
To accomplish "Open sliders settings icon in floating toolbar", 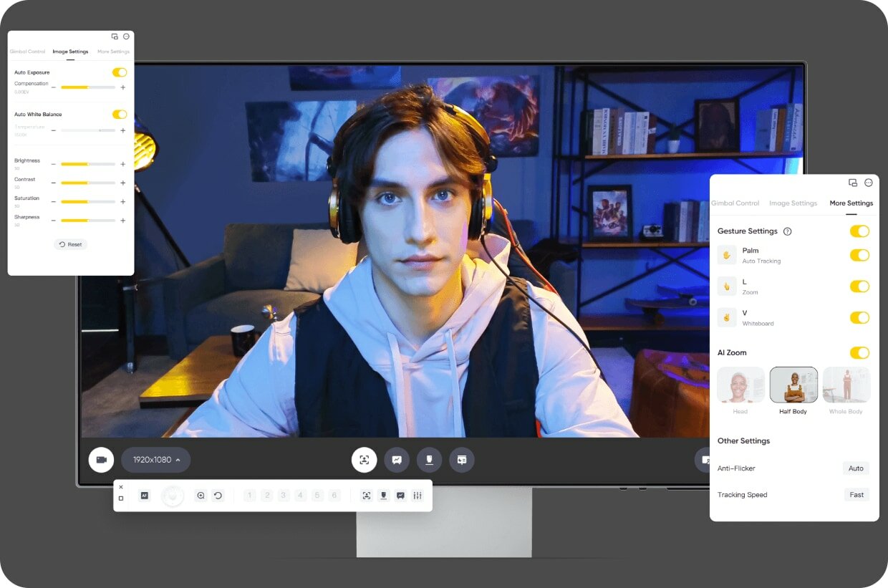I will click(x=418, y=496).
